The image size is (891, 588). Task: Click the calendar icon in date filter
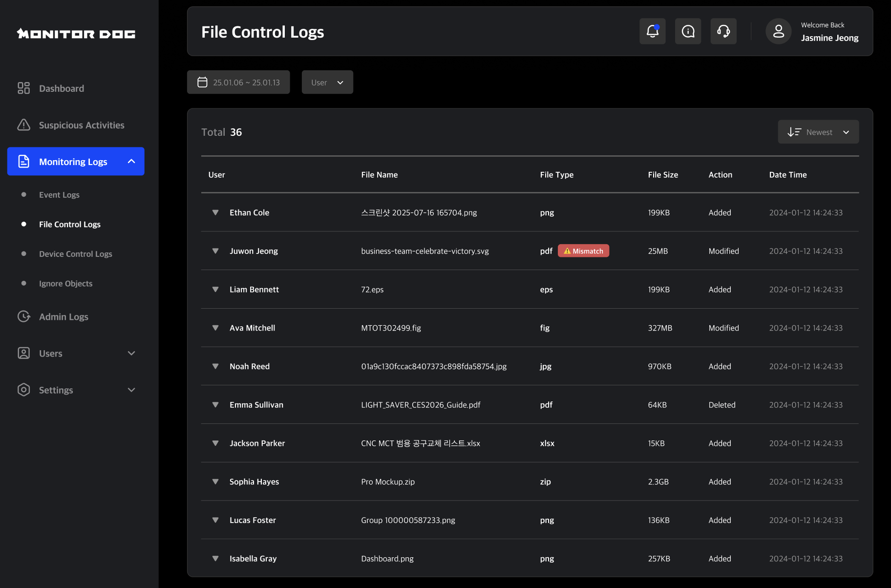(202, 82)
